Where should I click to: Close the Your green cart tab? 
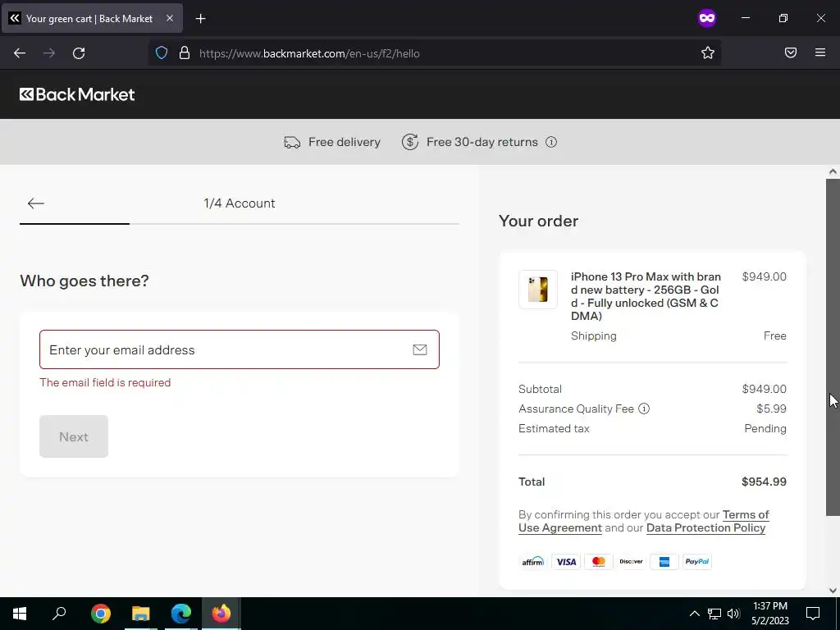[x=169, y=18]
